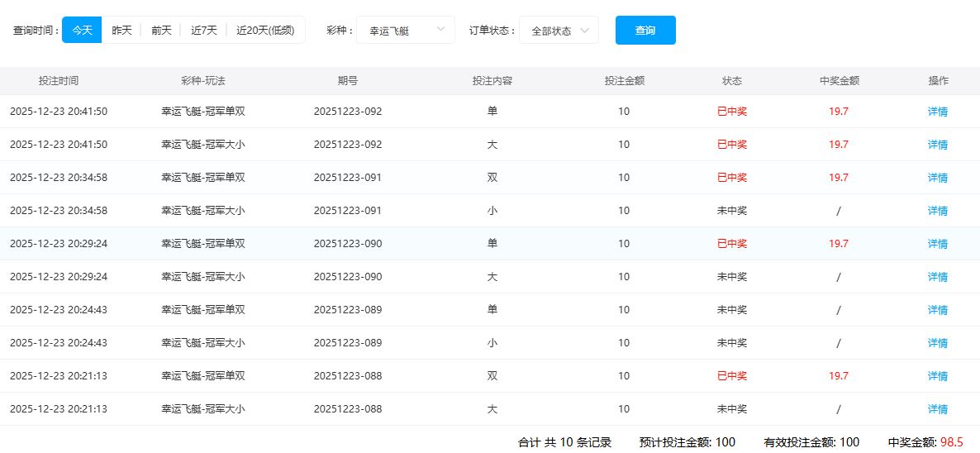Expand the 全部状态 order status dropdown
The width and height of the screenshot is (980, 453).
(559, 31)
